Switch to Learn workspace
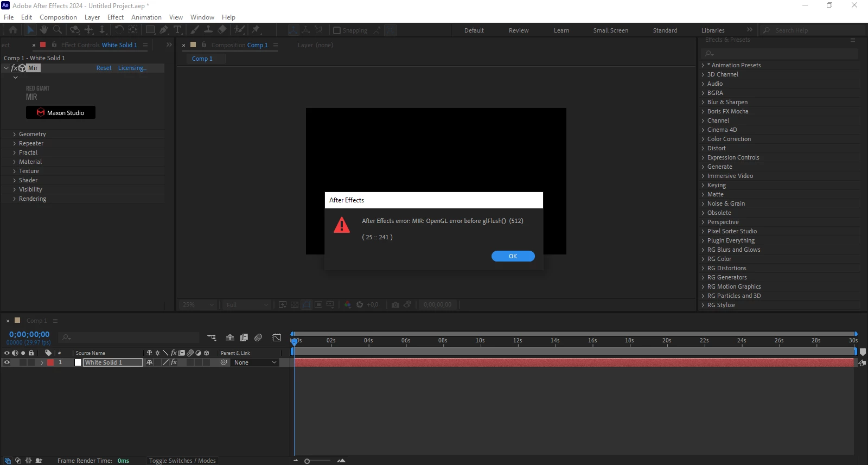868x465 pixels. click(561, 30)
